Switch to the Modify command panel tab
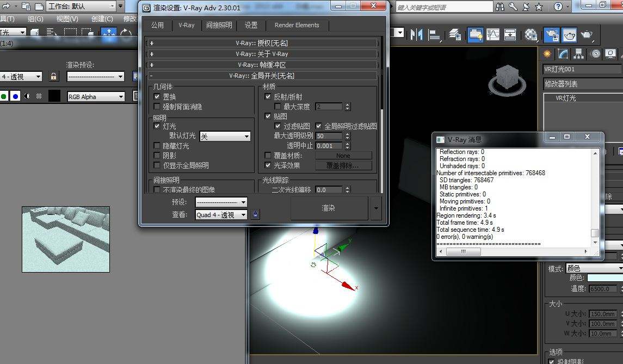Screen dimensions: 623x364 point(563,54)
